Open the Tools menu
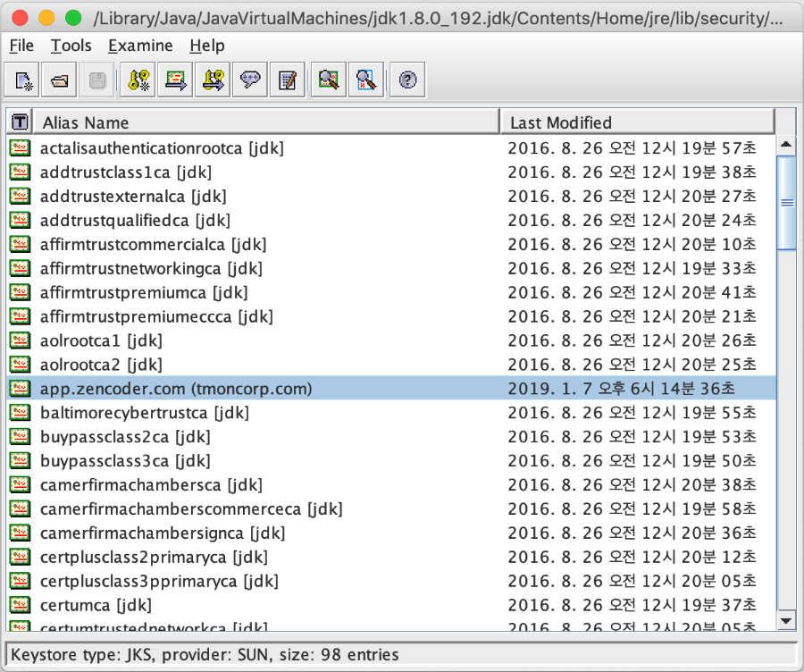Image resolution: width=804 pixels, height=672 pixels. click(71, 46)
